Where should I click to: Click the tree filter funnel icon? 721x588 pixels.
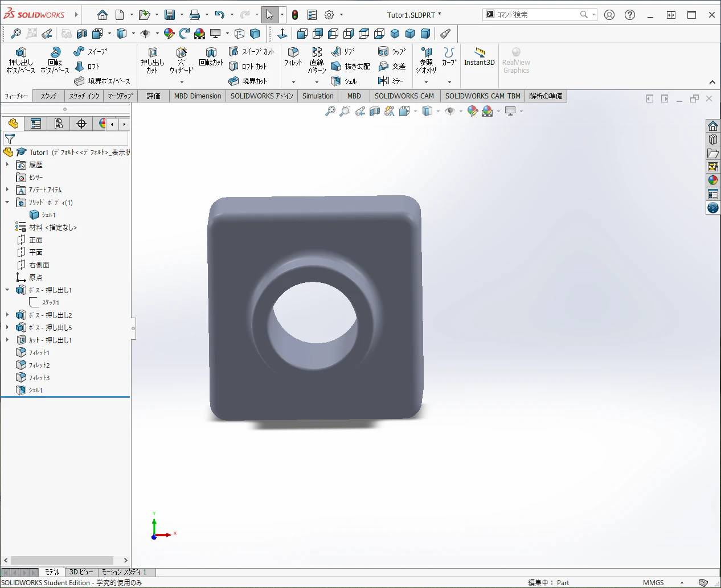10,138
